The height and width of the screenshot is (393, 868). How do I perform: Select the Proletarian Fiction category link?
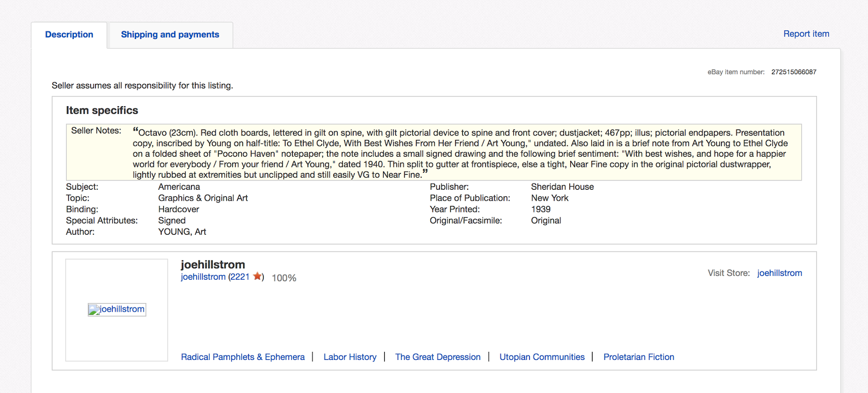pyautogui.click(x=639, y=357)
